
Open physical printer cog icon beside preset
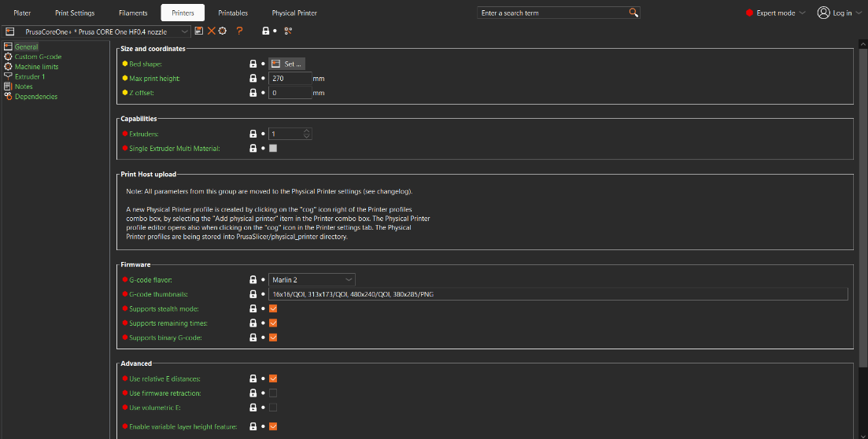tap(223, 31)
